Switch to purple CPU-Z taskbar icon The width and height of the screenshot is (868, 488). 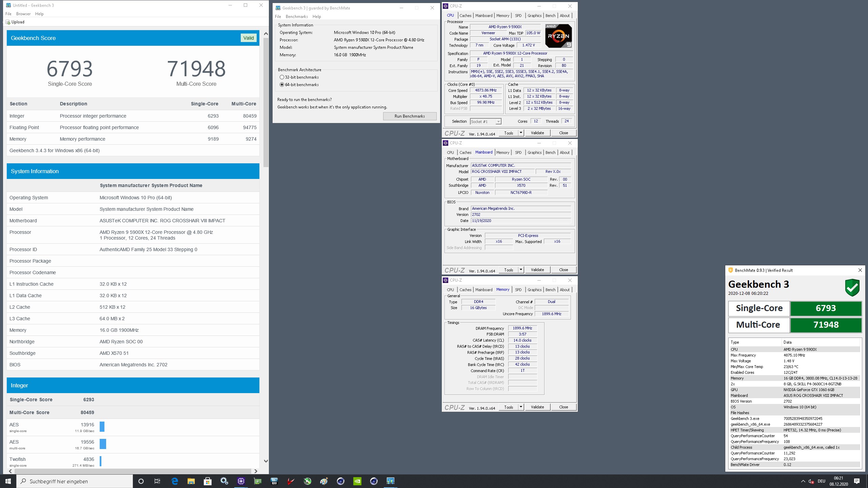coord(241,481)
